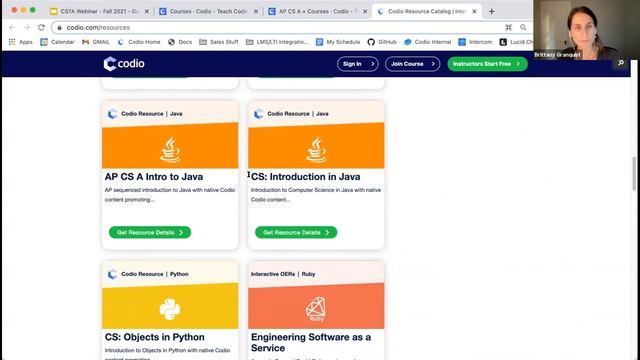This screenshot has height=360, width=640.
Task: Open the Lucid Chart bookmark
Action: 516,42
